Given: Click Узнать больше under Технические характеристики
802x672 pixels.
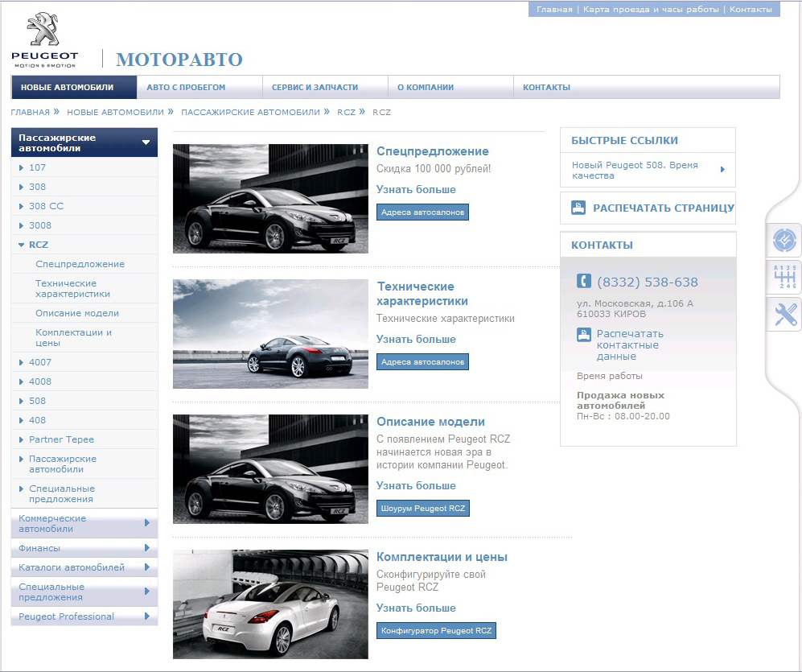Looking at the screenshot, I should (x=416, y=340).
